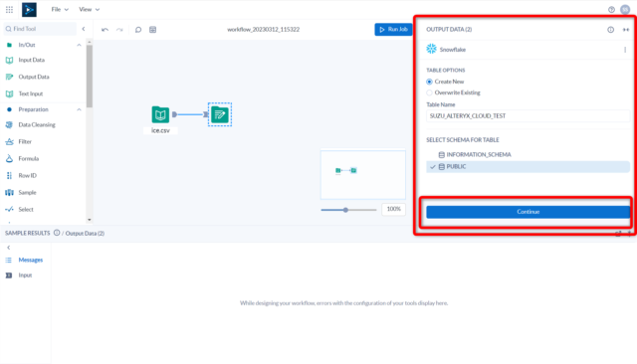Open the Snowflake connection options menu

(x=625, y=50)
